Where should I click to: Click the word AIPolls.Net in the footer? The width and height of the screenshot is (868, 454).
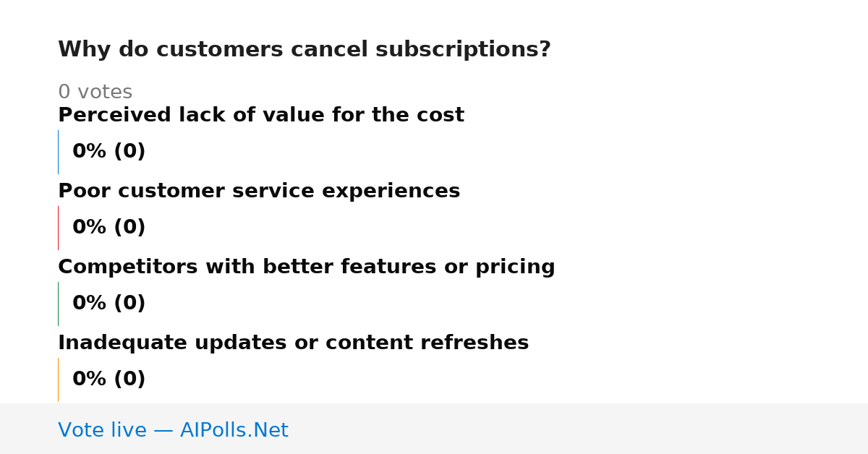pyautogui.click(x=234, y=430)
